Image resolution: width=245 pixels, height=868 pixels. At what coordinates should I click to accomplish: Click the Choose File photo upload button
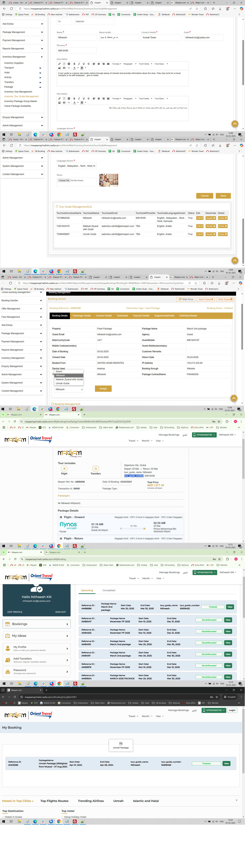64,181
